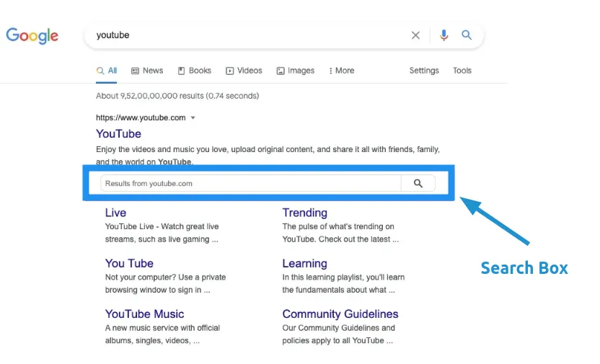Image resolution: width=600 pixels, height=364 pixels.
Task: Click the Google logo
Action: pyautogui.click(x=32, y=36)
